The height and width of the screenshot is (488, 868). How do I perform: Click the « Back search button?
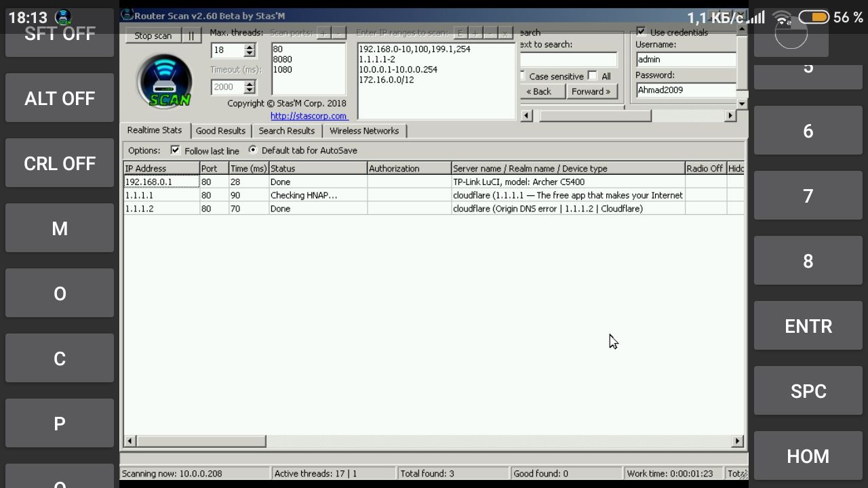tap(542, 91)
